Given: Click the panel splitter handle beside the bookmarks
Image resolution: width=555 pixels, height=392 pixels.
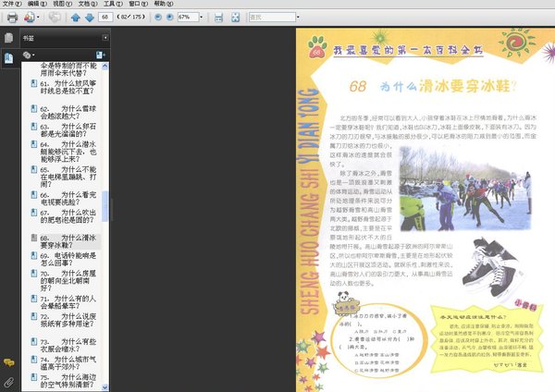Looking at the screenshot, I should [111, 210].
